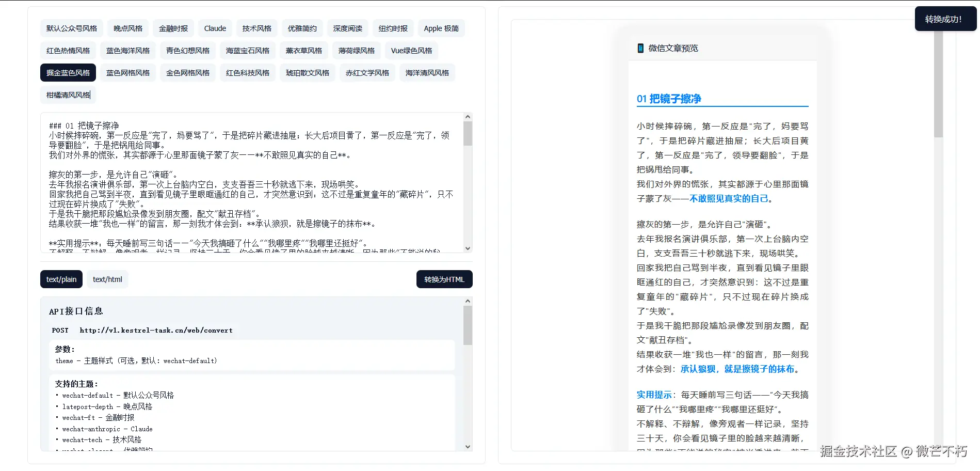
Task: Pick the 琥珀散文风格 theme
Action: [308, 73]
